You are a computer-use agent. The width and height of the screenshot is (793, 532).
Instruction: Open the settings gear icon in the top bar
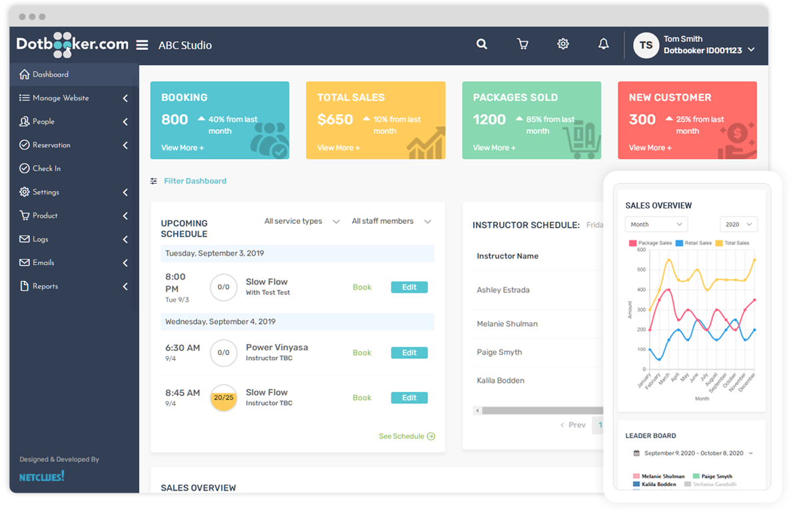pyautogui.click(x=563, y=43)
